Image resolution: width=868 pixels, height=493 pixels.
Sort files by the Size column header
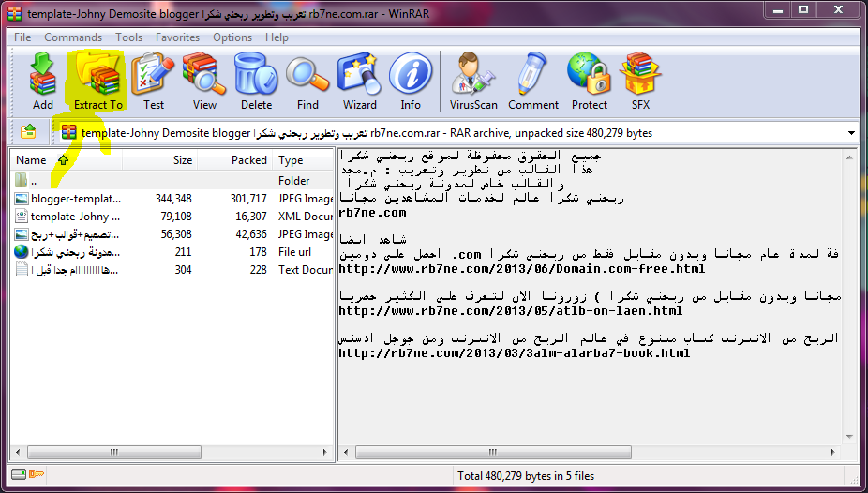pos(159,160)
